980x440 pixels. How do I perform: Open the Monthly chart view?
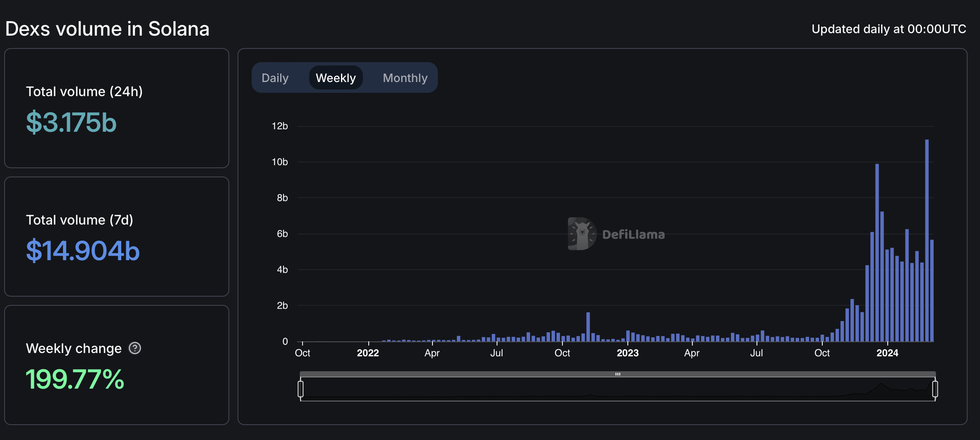click(x=405, y=78)
